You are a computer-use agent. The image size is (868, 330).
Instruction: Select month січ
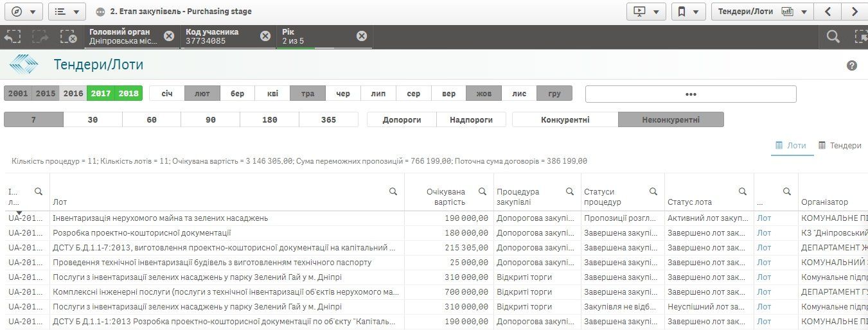[x=167, y=94]
